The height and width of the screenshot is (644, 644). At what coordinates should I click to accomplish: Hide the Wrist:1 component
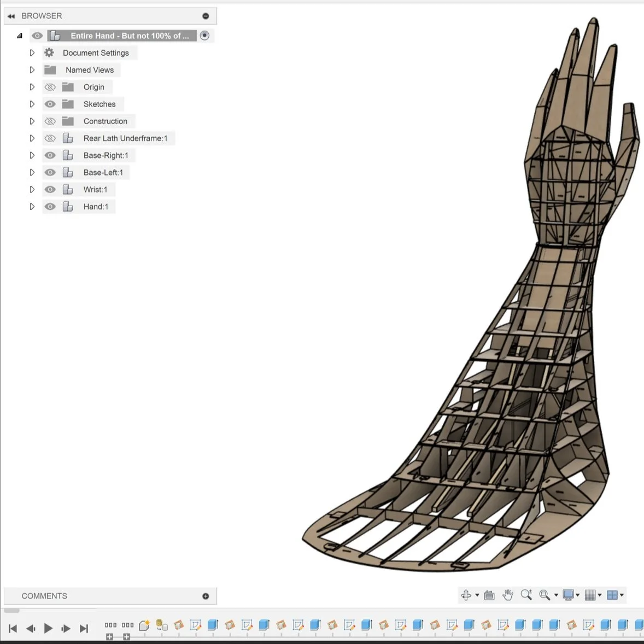[x=50, y=189]
